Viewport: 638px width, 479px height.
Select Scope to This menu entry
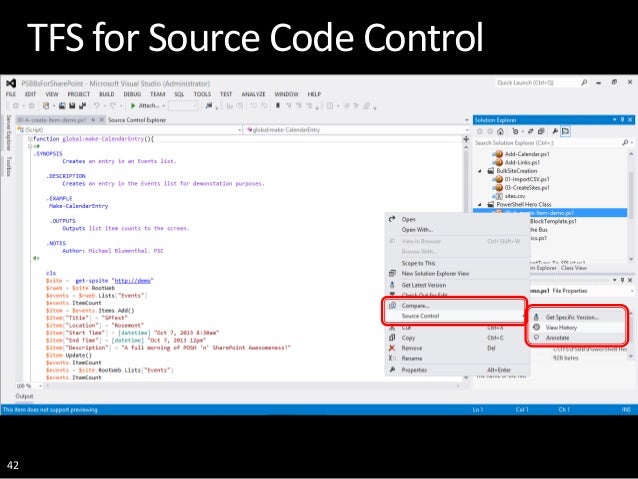point(457,263)
